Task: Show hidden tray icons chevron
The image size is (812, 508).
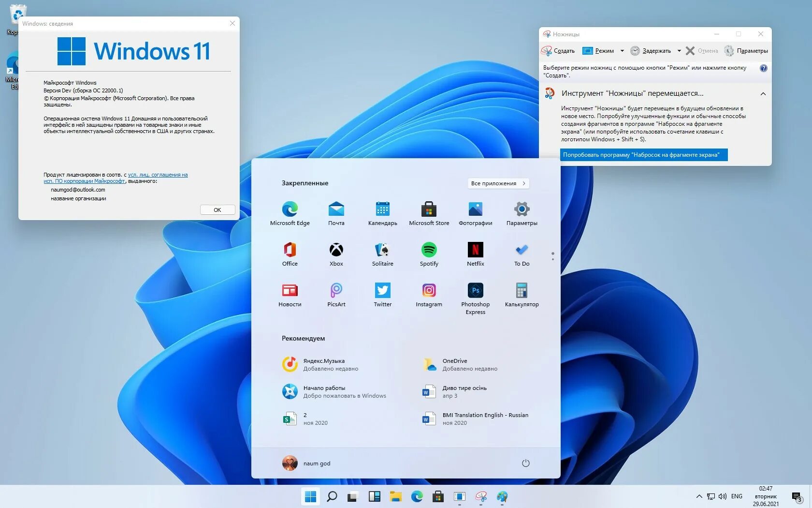Action: (699, 496)
